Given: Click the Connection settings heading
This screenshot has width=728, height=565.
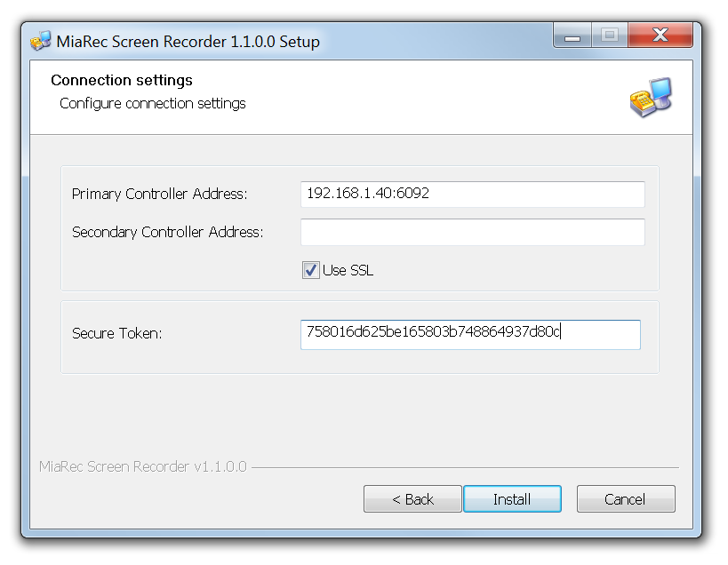Looking at the screenshot, I should pyautogui.click(x=122, y=80).
